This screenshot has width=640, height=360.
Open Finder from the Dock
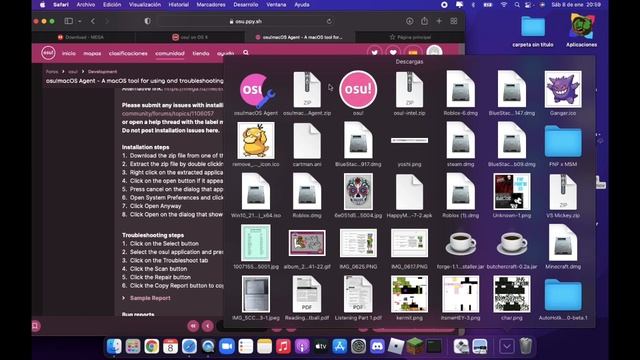point(114,347)
